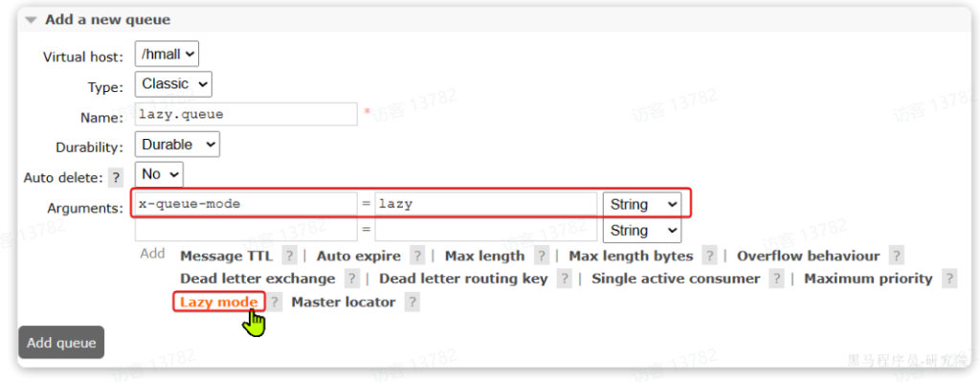980x384 pixels.
Task: Click the queue Name input field
Action: tap(245, 115)
